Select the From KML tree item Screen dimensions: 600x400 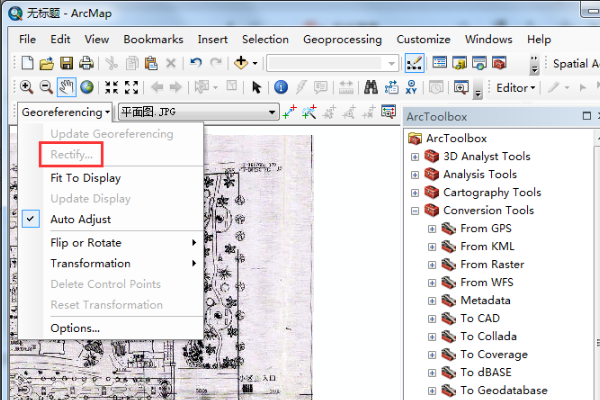(487, 246)
